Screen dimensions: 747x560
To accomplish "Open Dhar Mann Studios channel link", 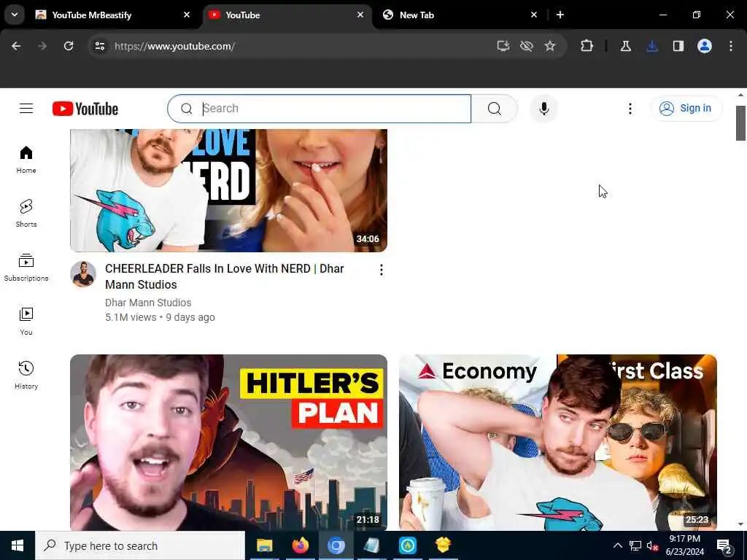I will tap(148, 303).
